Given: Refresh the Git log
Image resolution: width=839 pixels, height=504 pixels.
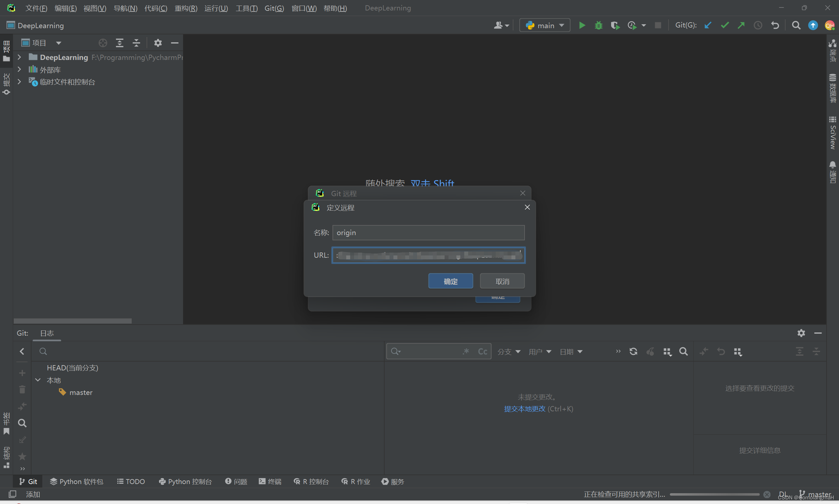Looking at the screenshot, I should coord(633,351).
